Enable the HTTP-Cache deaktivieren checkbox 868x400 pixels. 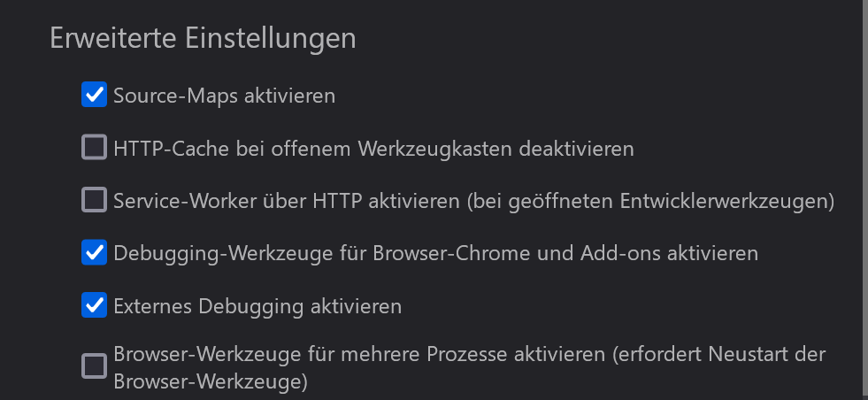[x=94, y=148]
